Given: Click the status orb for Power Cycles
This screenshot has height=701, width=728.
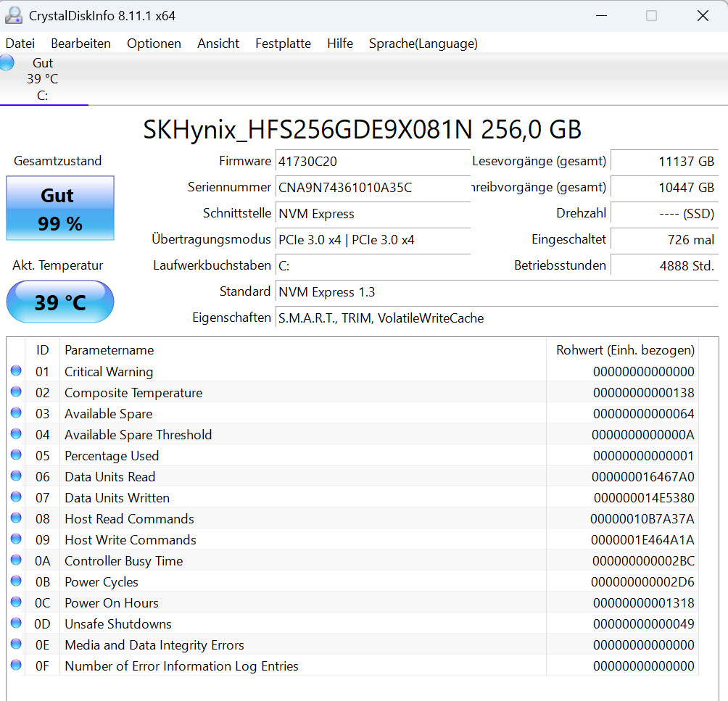Looking at the screenshot, I should point(16,581).
